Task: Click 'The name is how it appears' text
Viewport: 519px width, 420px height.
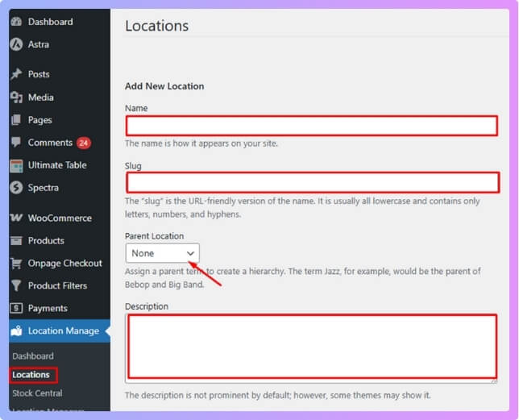Action: (201, 143)
